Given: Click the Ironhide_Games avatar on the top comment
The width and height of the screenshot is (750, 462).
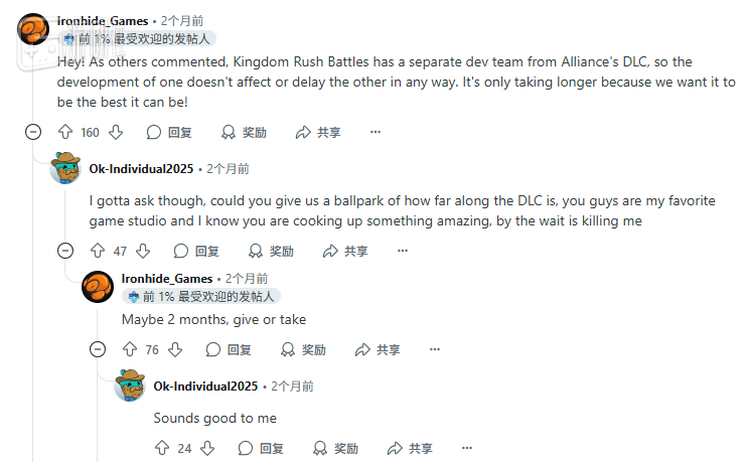Looking at the screenshot, I should click(33, 30).
